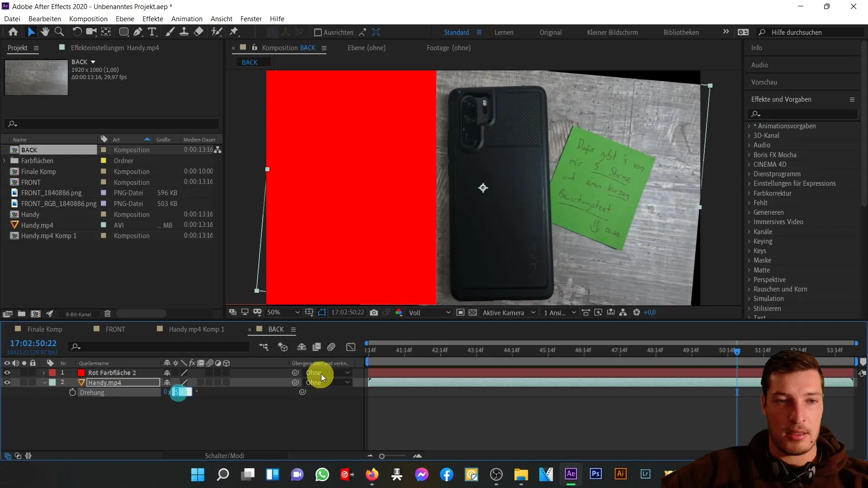Open the Komposition menu in menu bar
The image size is (868, 488).
(88, 19)
